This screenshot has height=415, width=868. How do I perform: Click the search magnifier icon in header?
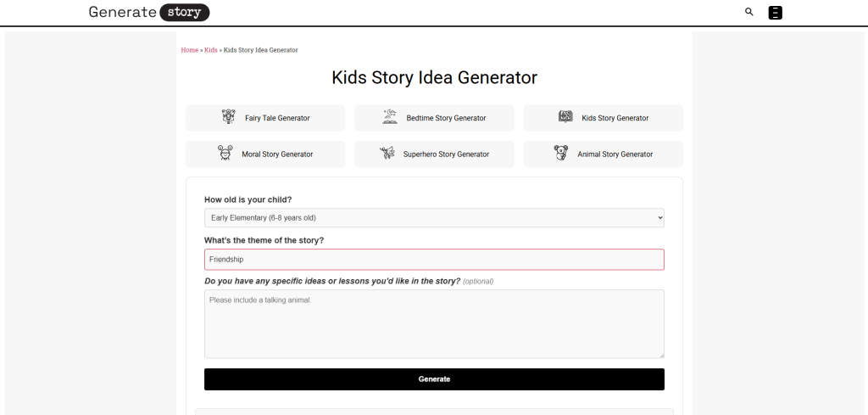click(748, 12)
